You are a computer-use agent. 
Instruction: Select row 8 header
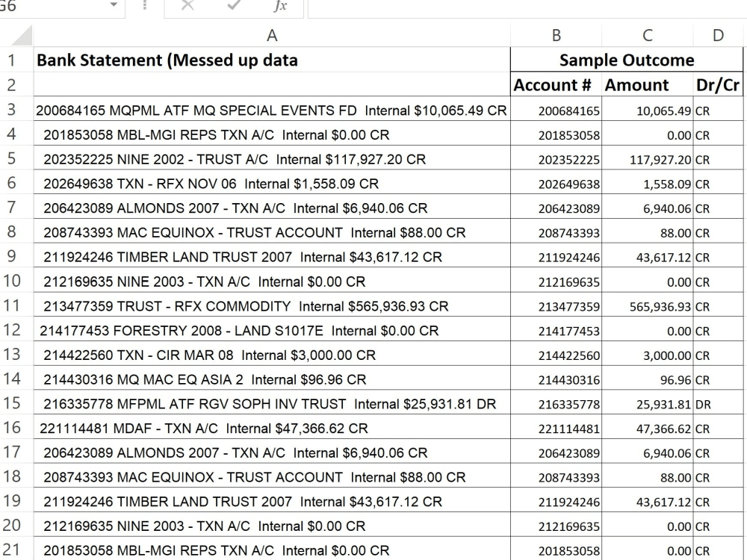coord(12,231)
